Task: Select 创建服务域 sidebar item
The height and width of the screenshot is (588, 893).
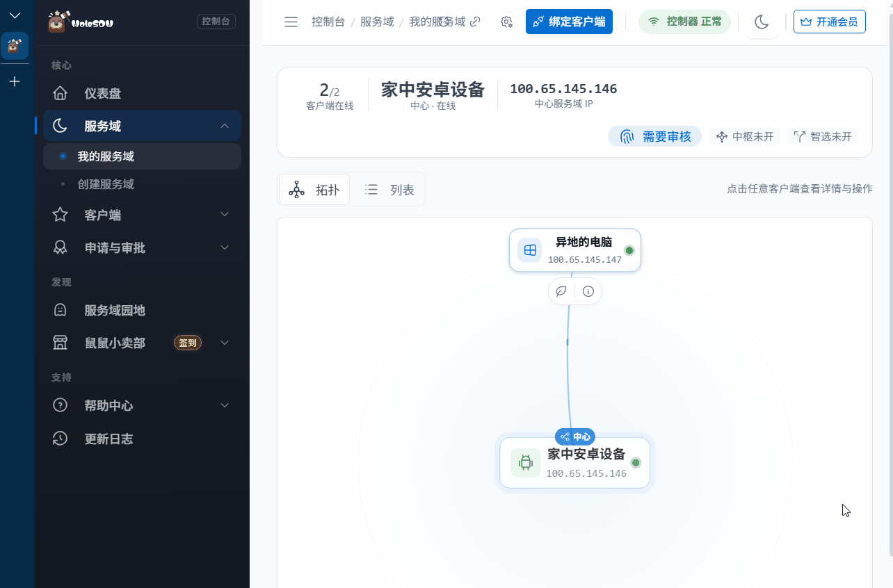Action: tap(142, 184)
